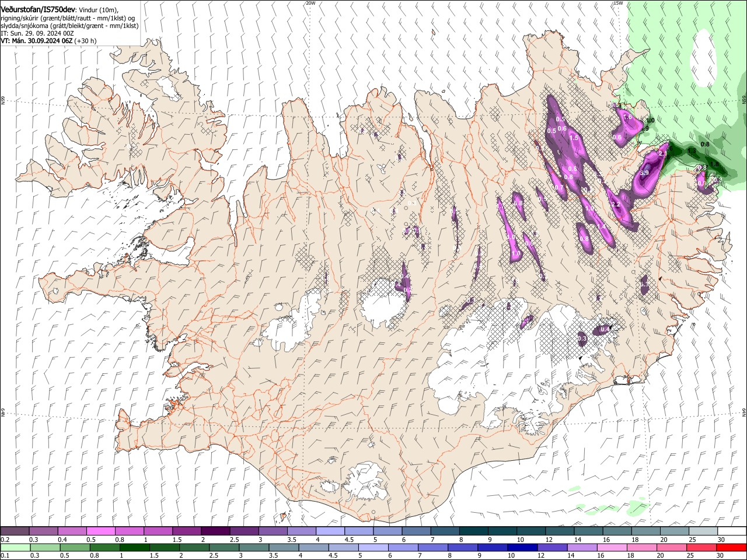Click the slydda/snjókoma legend description line
This screenshot has height=560, width=747.
click(x=69, y=26)
